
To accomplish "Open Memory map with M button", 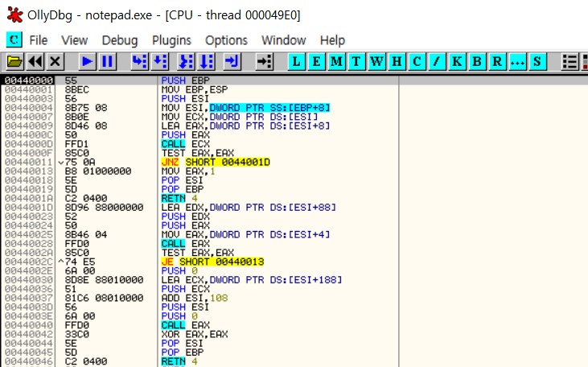I will pyautogui.click(x=337, y=61).
